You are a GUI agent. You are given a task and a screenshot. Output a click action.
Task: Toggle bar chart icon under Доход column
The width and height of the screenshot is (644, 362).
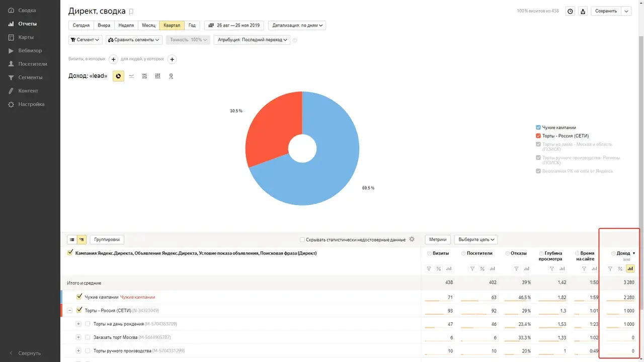click(x=630, y=268)
